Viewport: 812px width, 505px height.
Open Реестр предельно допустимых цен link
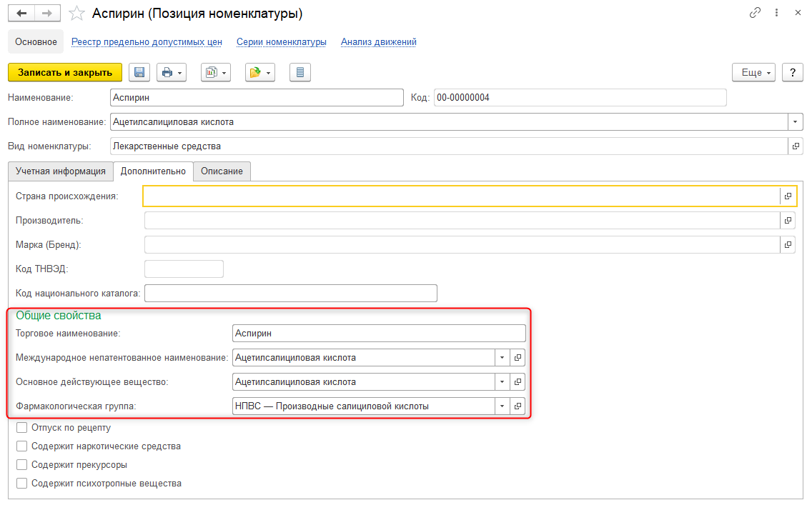(x=147, y=42)
